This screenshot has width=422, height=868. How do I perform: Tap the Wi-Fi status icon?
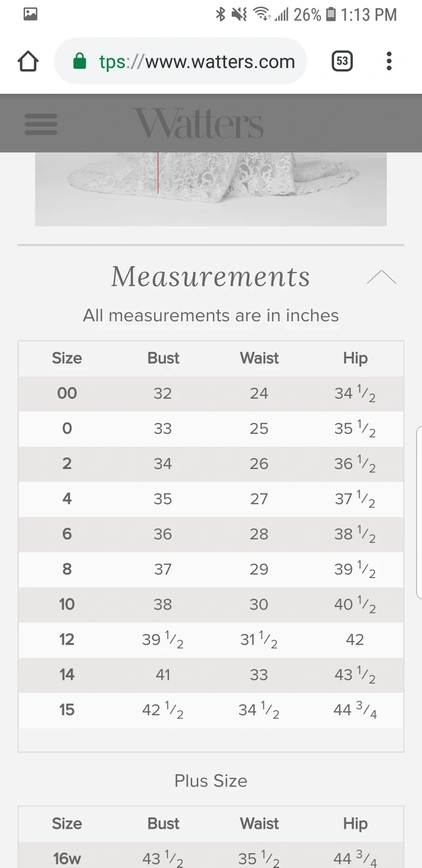point(261,14)
